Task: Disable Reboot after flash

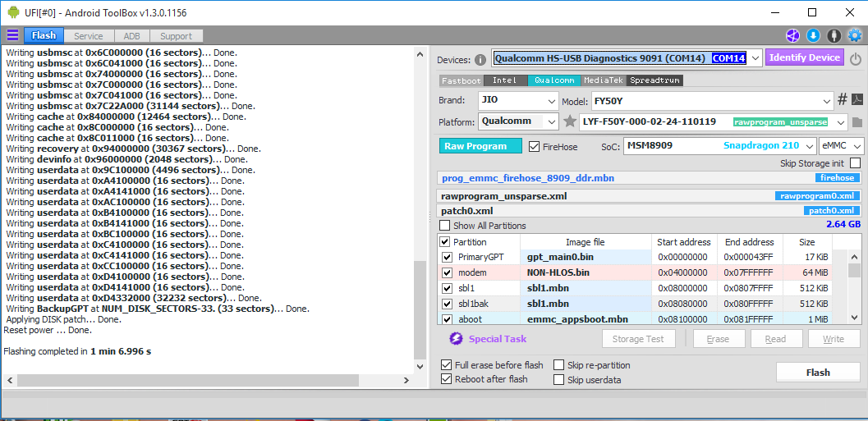Action: (x=446, y=379)
